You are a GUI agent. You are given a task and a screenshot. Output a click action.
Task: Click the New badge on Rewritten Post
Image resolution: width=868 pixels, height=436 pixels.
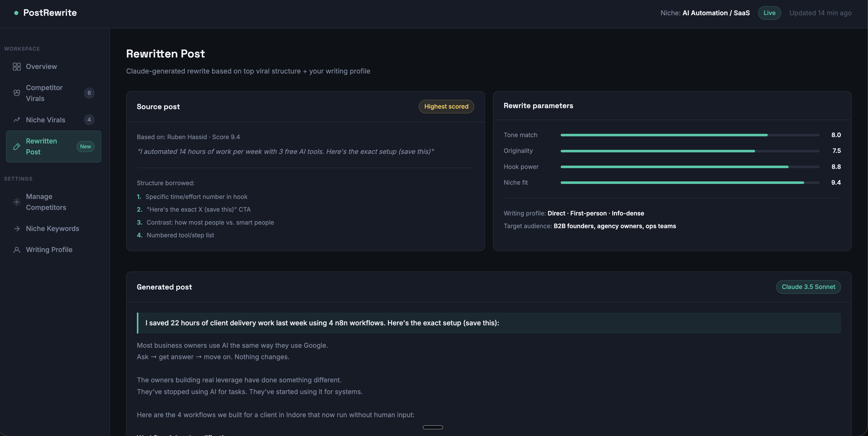click(85, 147)
